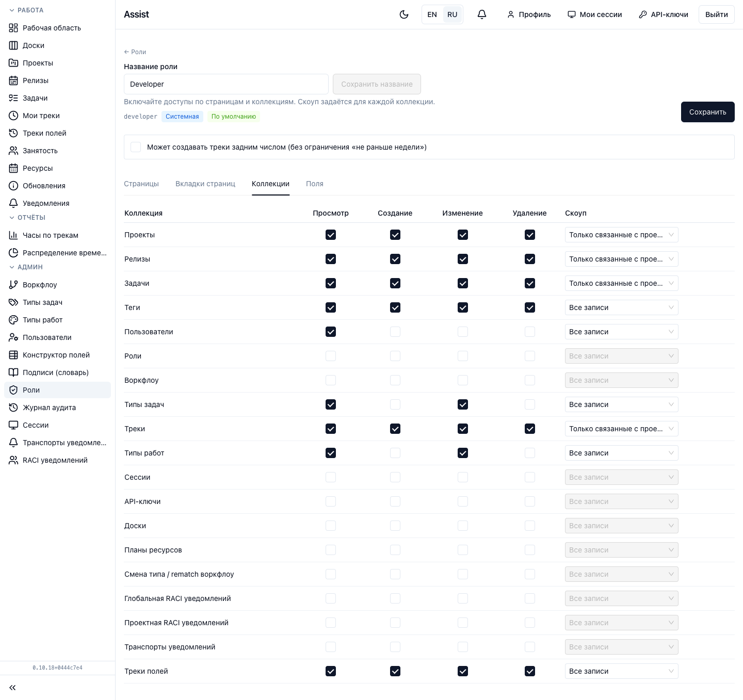Collapse the РАБОТА sidebar section
743x700 pixels.
(26, 10)
